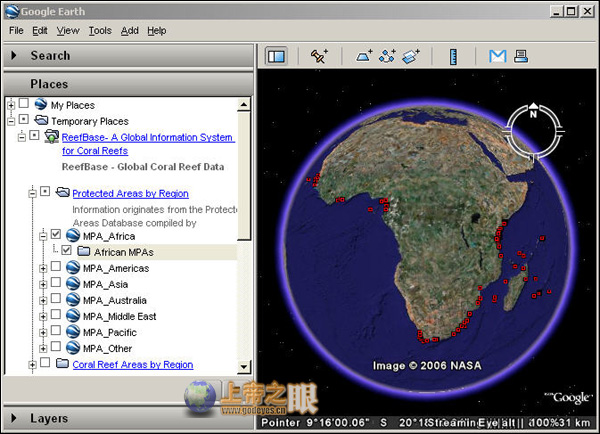The height and width of the screenshot is (434, 600).
Task: Click the Temporary Places folder icon
Action: tap(41, 120)
